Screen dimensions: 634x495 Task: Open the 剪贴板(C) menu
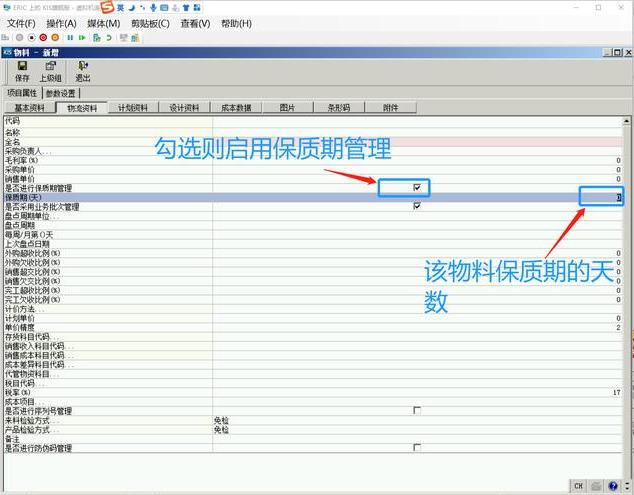(x=150, y=23)
